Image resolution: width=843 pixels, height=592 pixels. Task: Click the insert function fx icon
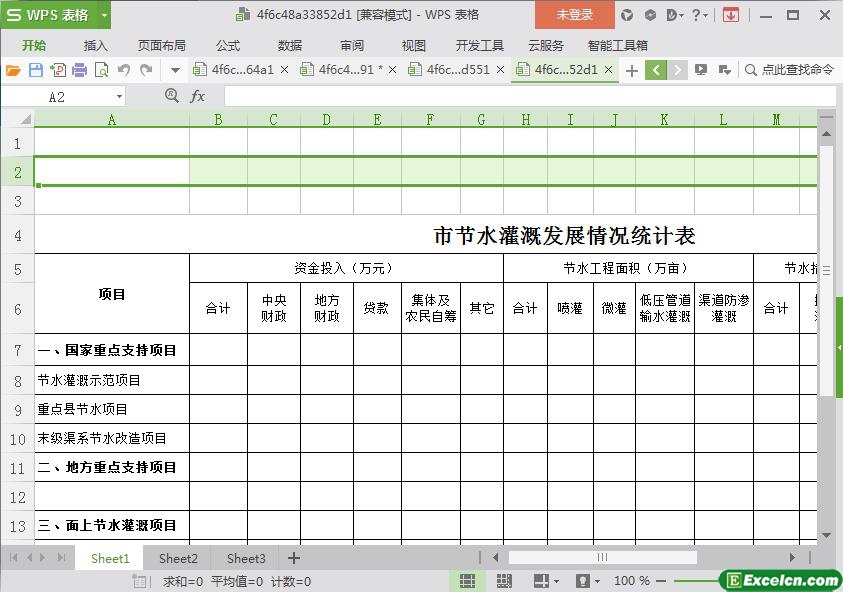pos(197,96)
